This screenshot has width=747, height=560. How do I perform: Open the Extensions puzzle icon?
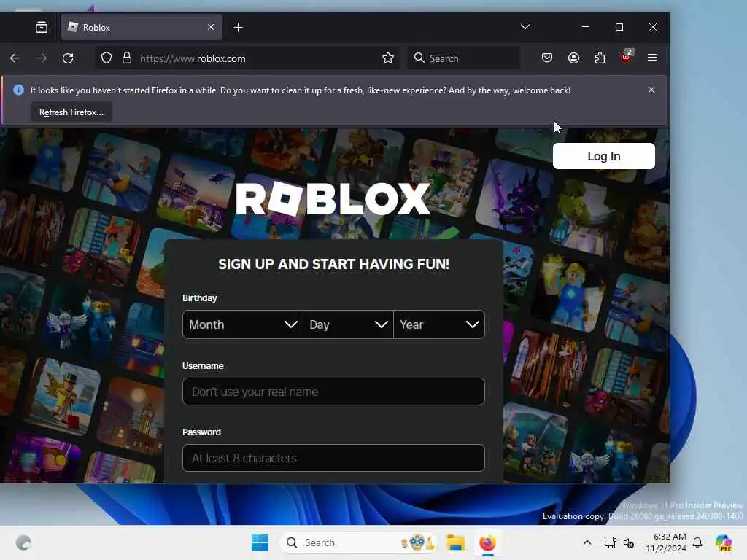[600, 58]
